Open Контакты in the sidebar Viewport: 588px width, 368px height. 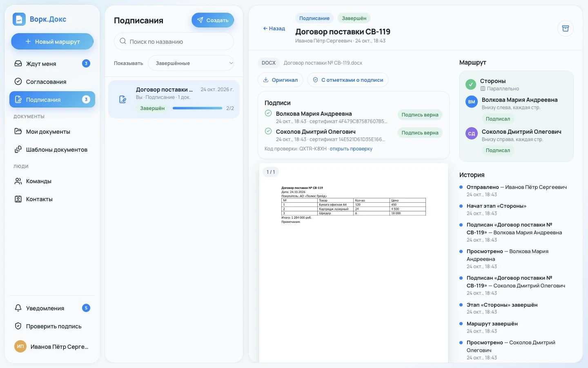point(52,199)
